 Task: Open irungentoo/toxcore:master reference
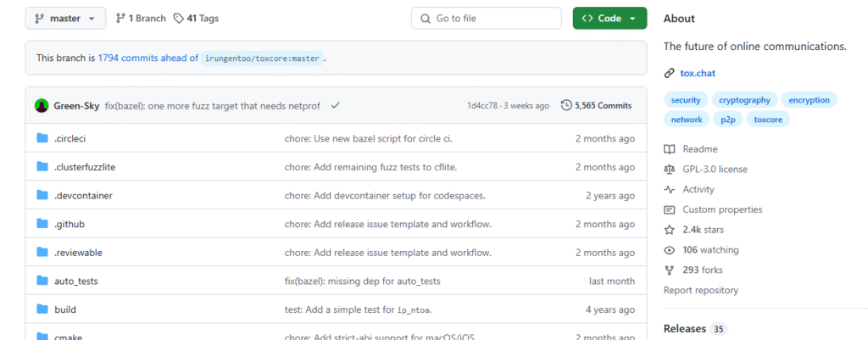[x=262, y=59]
